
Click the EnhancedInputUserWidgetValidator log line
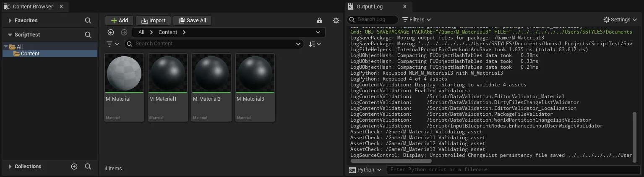tap(476, 126)
